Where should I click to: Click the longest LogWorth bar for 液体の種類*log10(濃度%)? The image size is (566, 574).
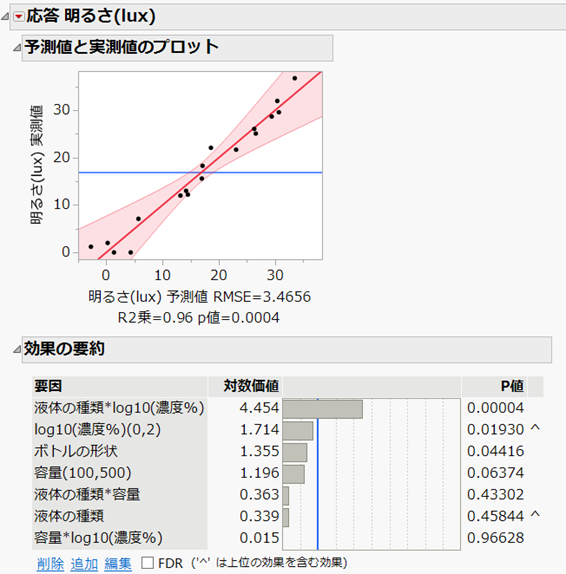point(323,409)
